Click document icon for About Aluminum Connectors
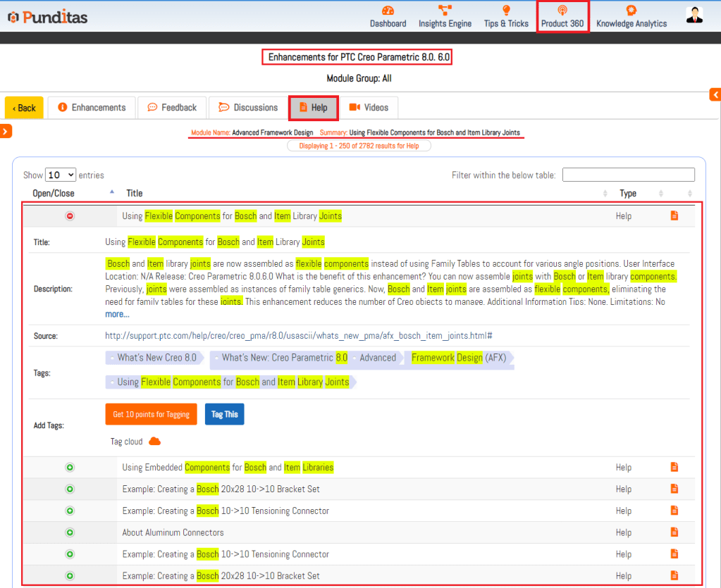This screenshot has height=588, width=721. click(x=674, y=532)
